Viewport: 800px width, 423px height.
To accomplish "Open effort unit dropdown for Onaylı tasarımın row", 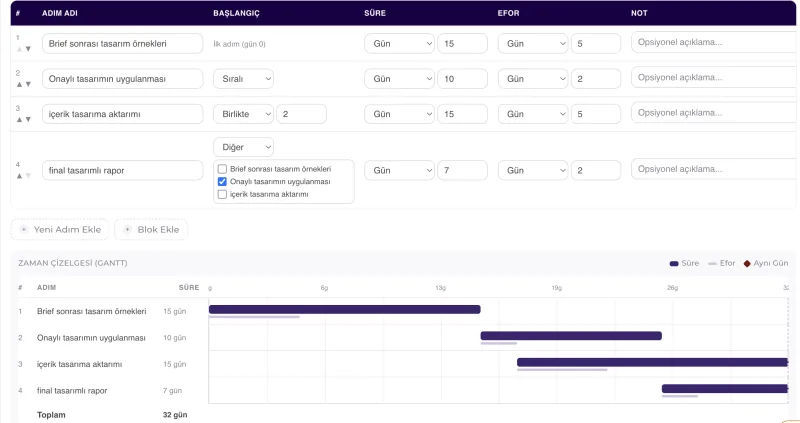I will point(533,79).
